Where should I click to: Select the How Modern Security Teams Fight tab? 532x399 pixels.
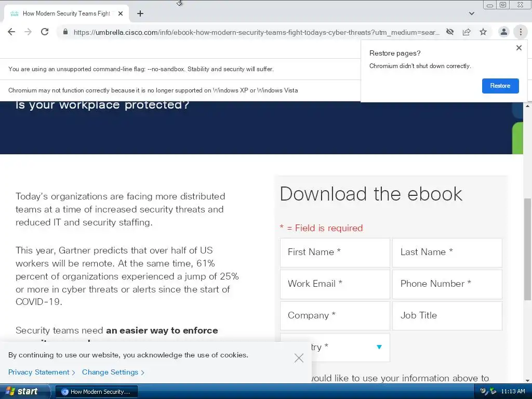(66, 14)
